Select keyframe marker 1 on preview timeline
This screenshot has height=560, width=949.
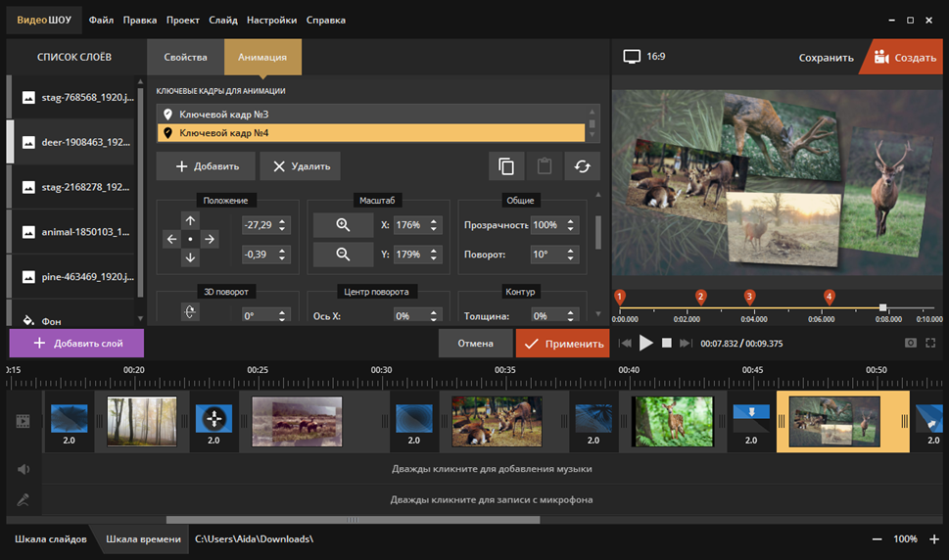(620, 297)
